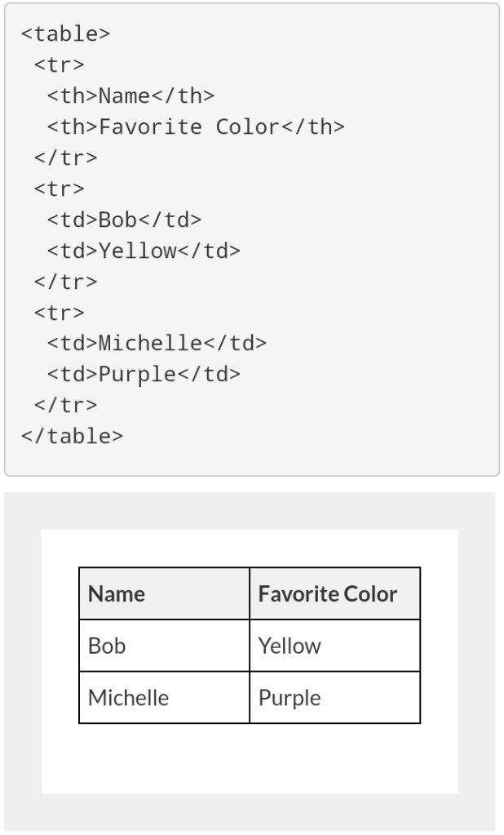
Task: Click the first opening <tr> tag in code
Action: tap(59, 64)
